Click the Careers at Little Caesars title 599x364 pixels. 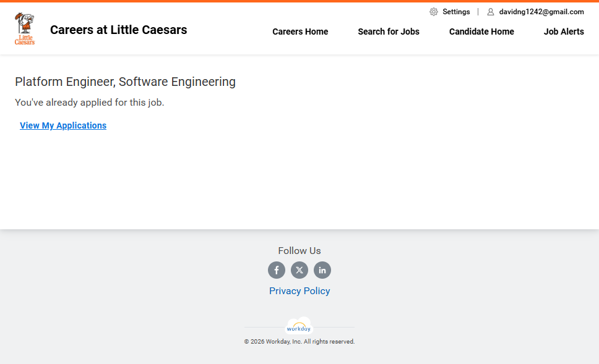tap(118, 30)
